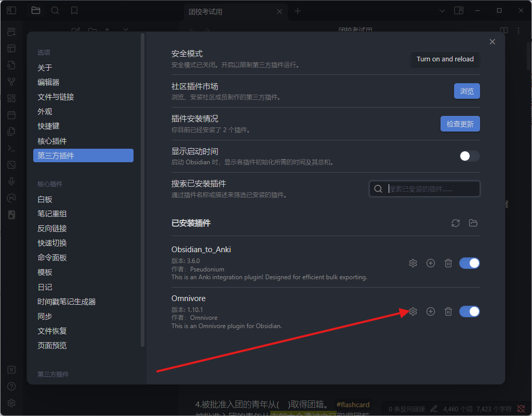Click the insert template copy icon in ribbon
The width and height of the screenshot is (532, 416).
pos(11,132)
